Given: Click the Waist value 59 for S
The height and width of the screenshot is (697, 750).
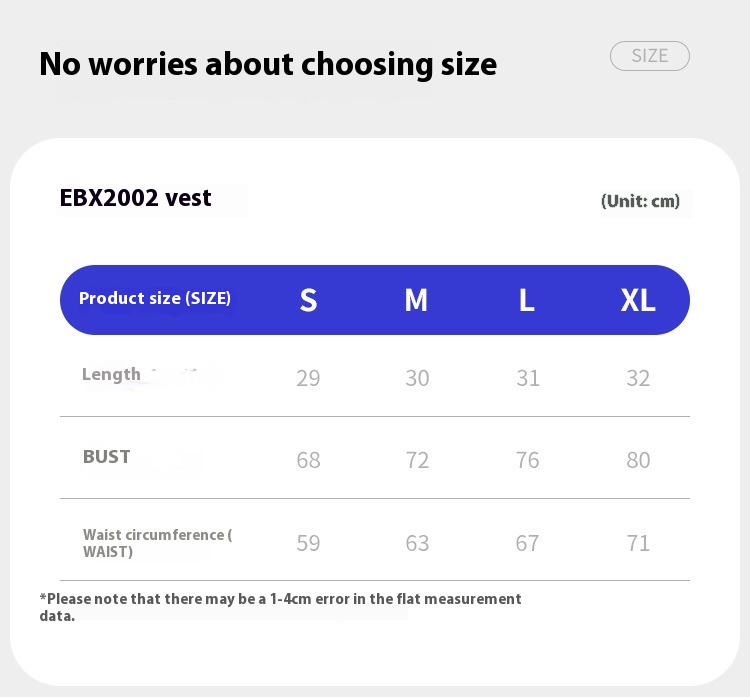Looking at the screenshot, I should point(308,543).
